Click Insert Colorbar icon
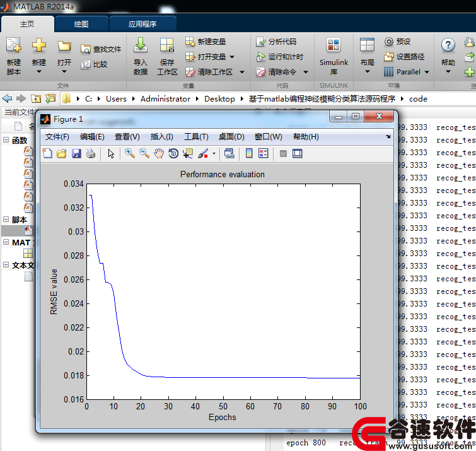The width and height of the screenshot is (476, 451). pyautogui.click(x=249, y=153)
